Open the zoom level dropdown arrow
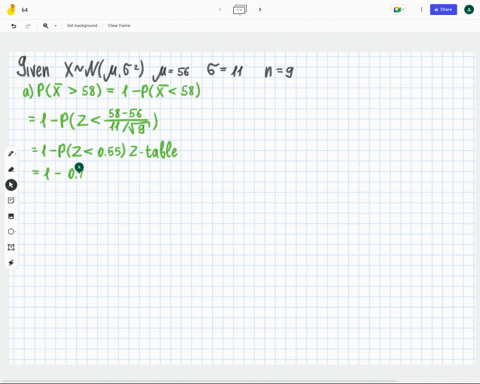Image resolution: width=480 pixels, height=384 pixels. pos(56,26)
